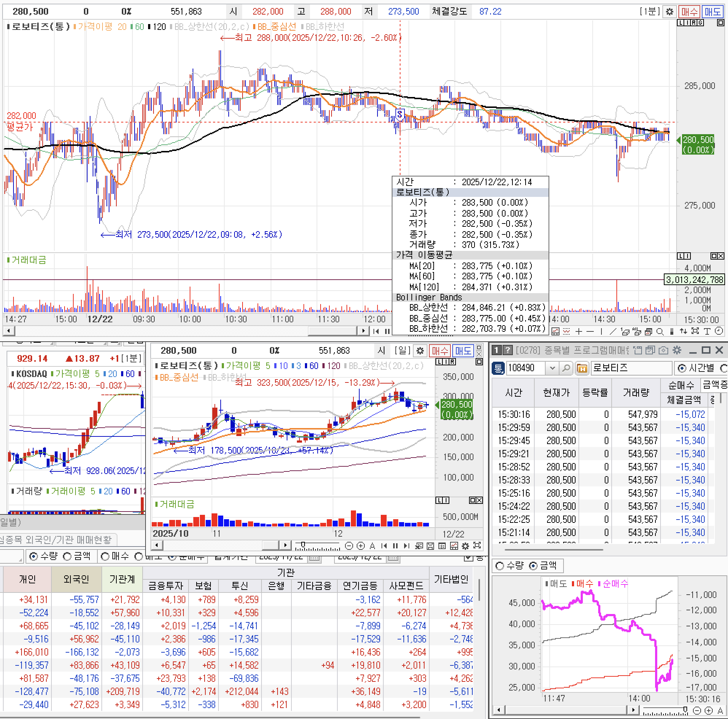Select 금액 radio in investor trading panel

[x=67, y=556]
